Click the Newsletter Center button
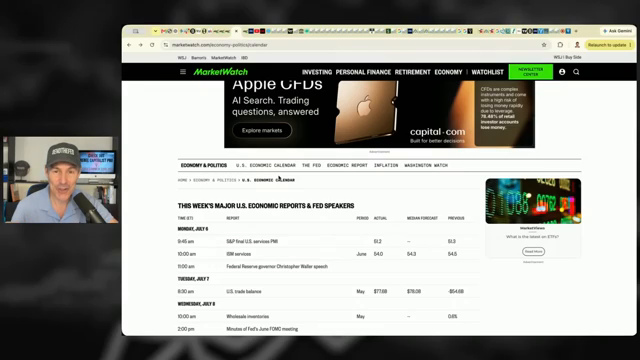640x360 pixels. point(531,72)
